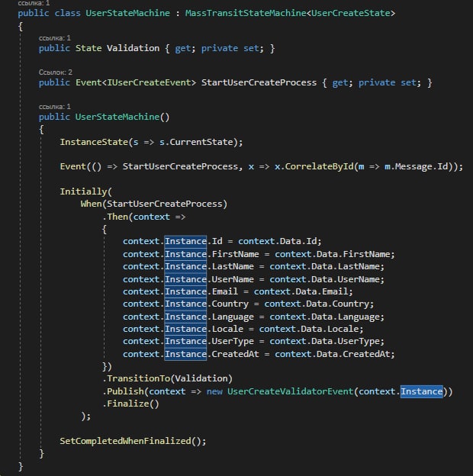Click the InstanceState method call
The height and width of the screenshot is (476, 473).
pos(94,142)
